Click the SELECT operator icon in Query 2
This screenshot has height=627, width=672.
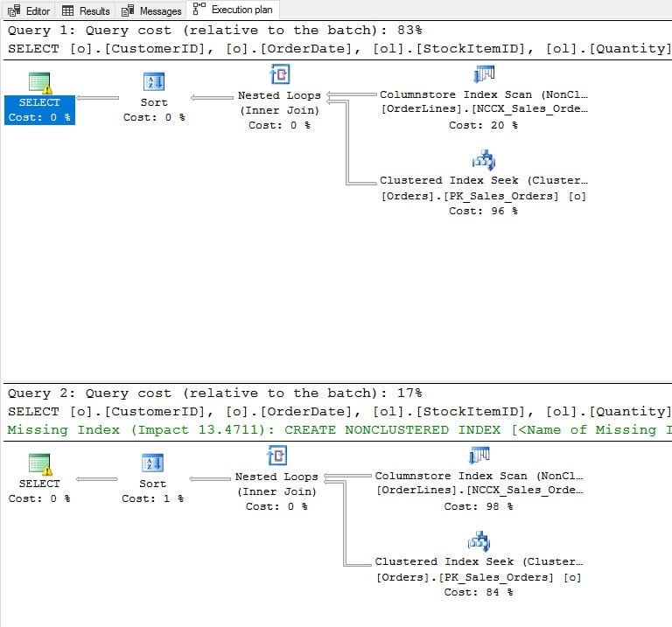coord(40,464)
